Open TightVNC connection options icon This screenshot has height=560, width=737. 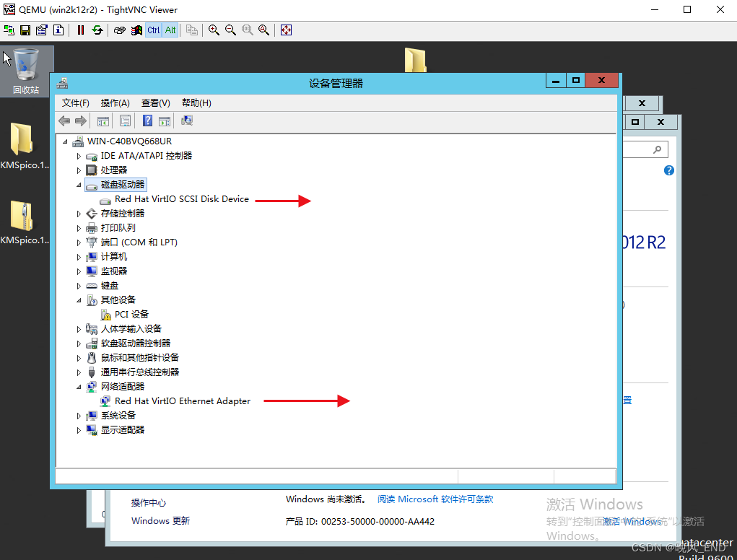coord(42,30)
